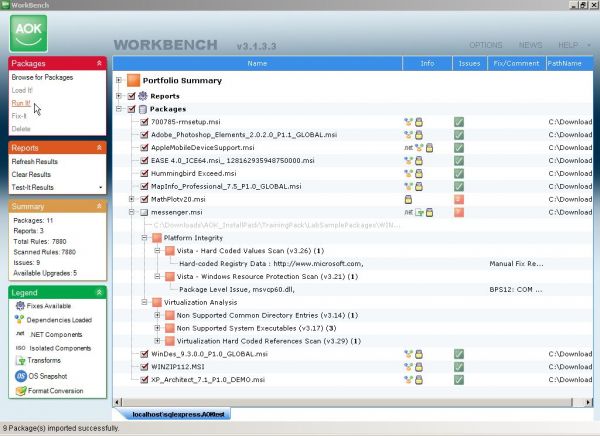Click lock icon in Adobe_Photoshop_Elements row
The image size is (600, 436).
[x=419, y=135]
